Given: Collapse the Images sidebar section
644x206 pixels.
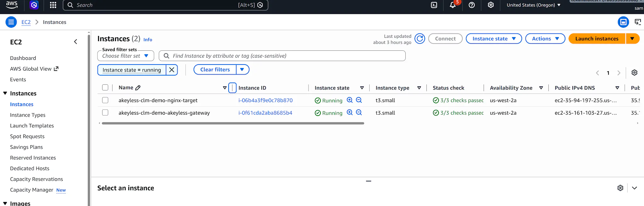Looking at the screenshot, I should (5, 203).
